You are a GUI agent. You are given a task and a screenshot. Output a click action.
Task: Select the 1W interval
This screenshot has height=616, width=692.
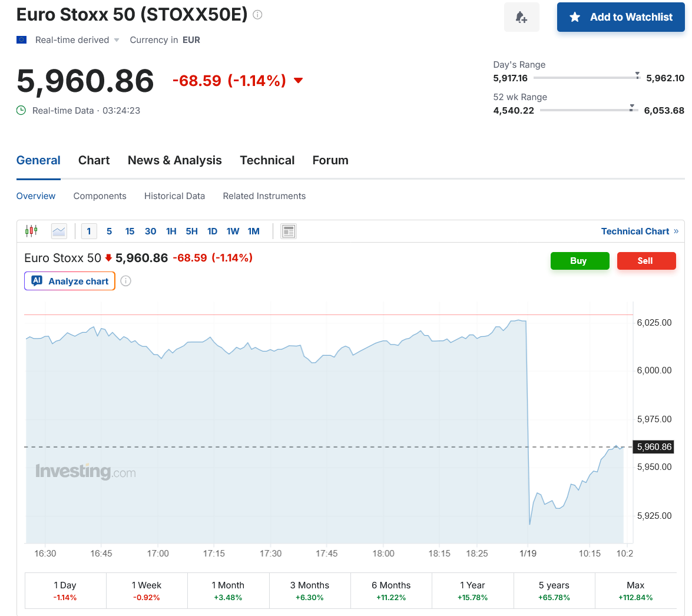(x=233, y=231)
